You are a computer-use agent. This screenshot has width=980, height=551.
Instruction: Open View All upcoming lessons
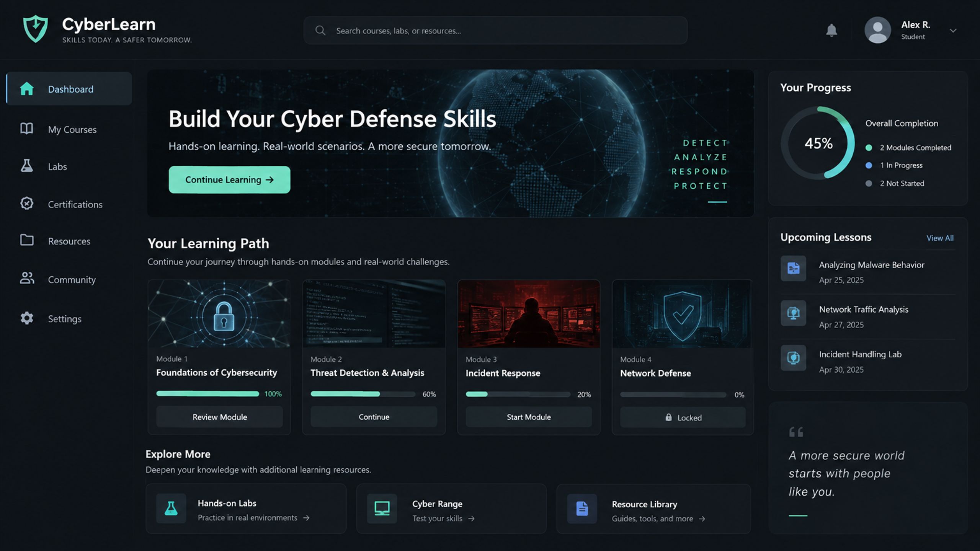coord(940,238)
